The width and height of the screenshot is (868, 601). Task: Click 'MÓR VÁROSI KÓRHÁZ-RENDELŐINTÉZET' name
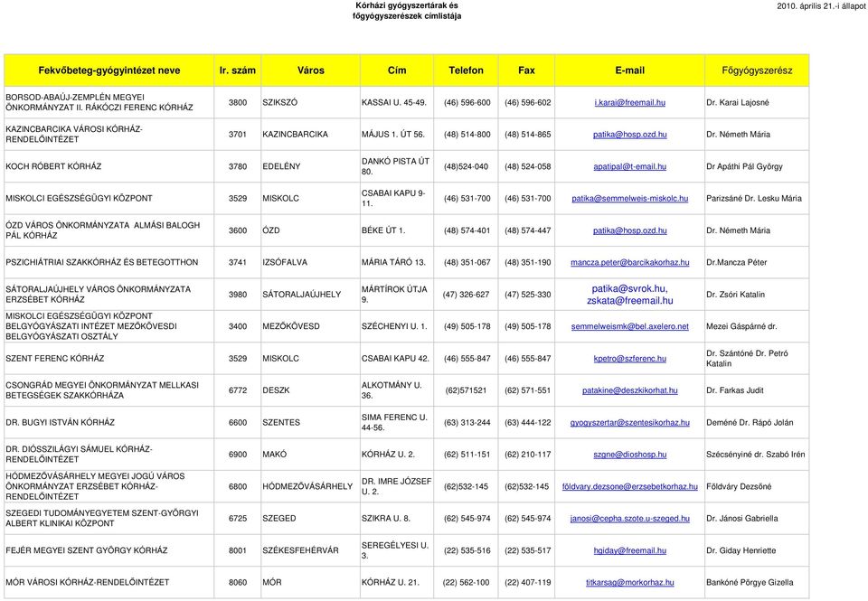click(x=88, y=582)
